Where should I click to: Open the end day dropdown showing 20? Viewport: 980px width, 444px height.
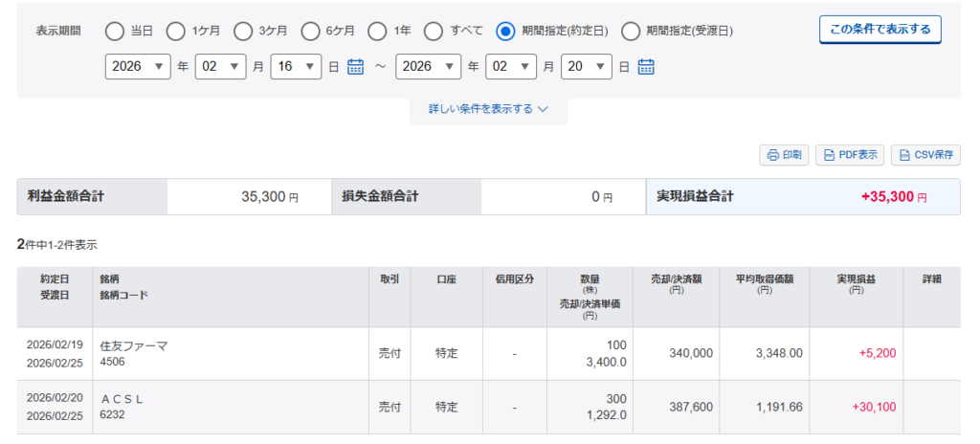pyautogui.click(x=586, y=67)
